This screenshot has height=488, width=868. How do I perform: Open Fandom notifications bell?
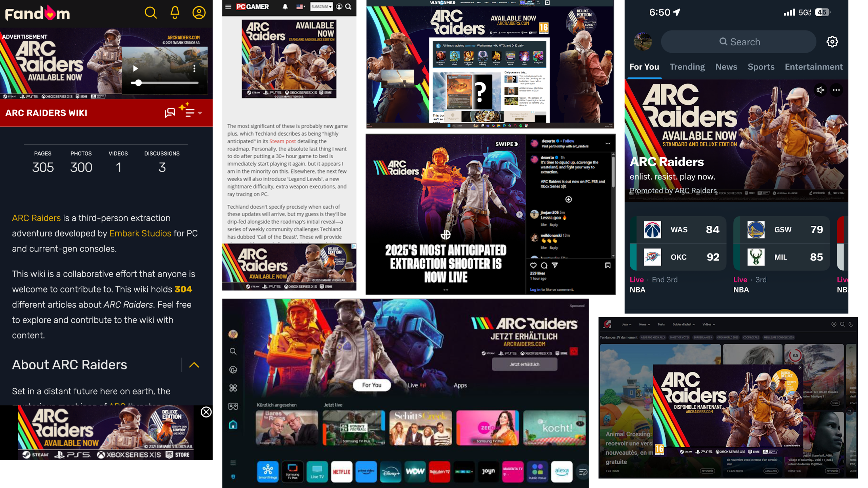point(175,13)
